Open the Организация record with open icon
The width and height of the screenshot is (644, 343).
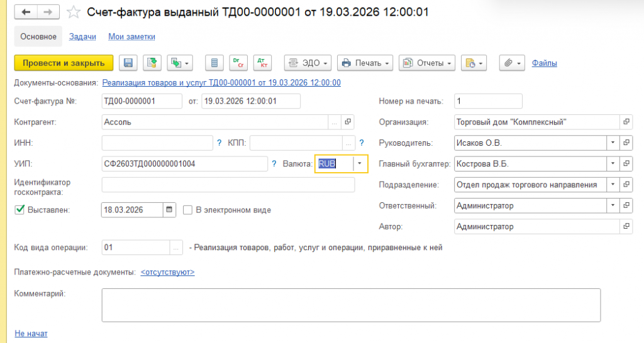tap(626, 122)
